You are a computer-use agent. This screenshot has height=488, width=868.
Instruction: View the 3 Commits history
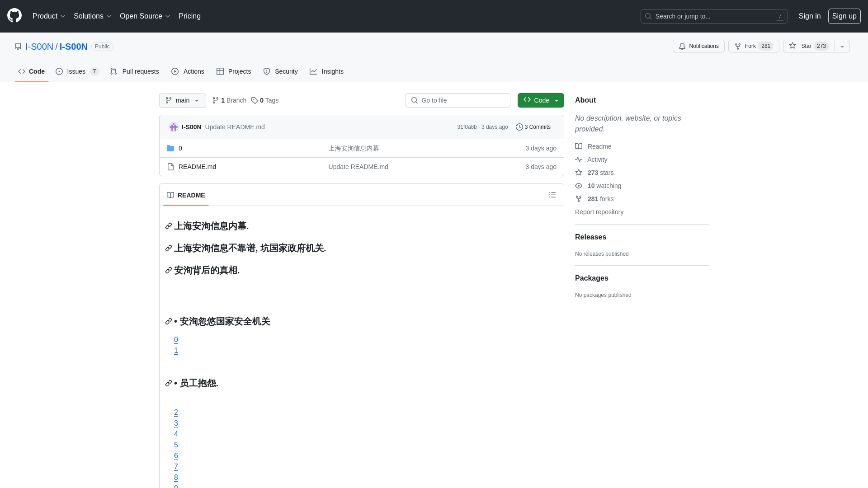point(533,127)
